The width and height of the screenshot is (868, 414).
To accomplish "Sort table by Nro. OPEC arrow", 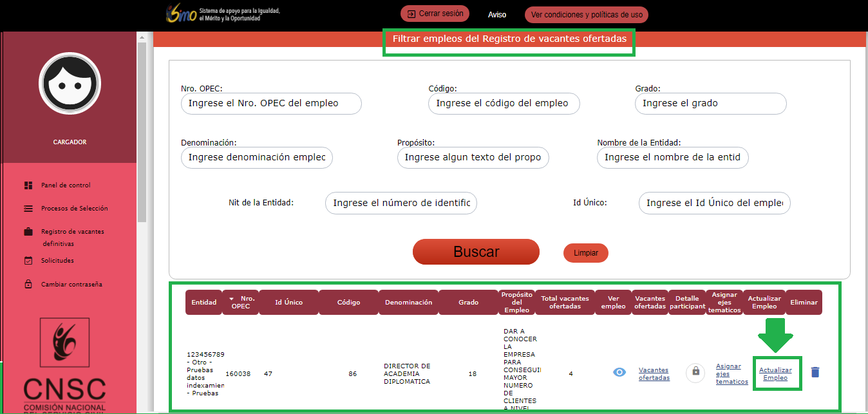I will [x=232, y=299].
